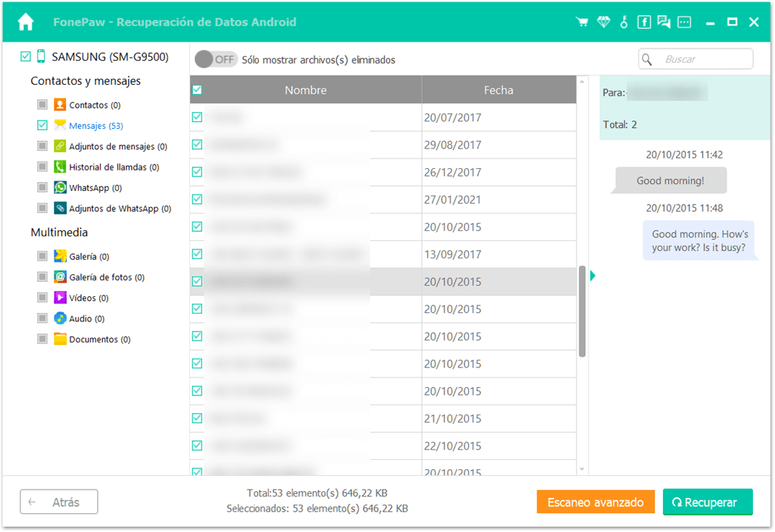
Task: Open Adjuntos de mensajes (0) category
Action: point(118,146)
